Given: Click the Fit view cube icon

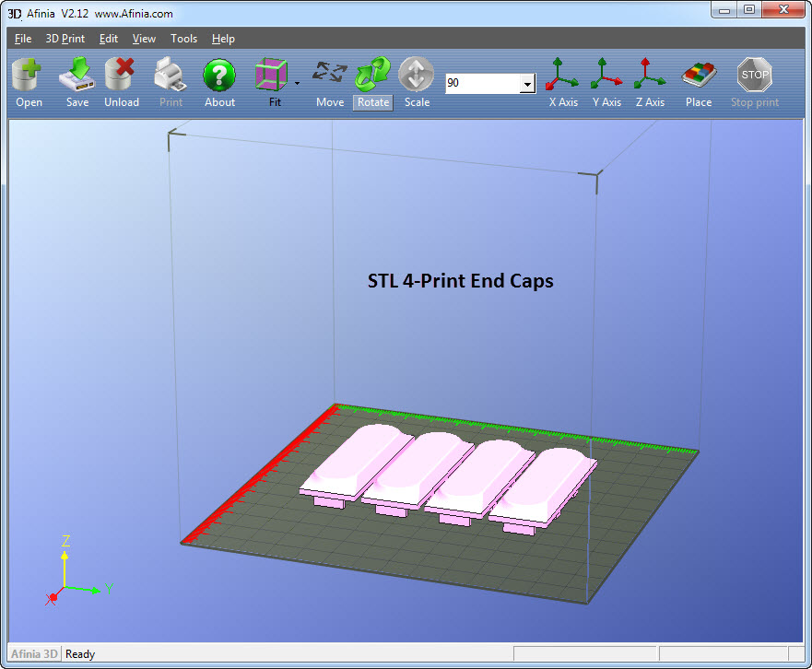Looking at the screenshot, I should point(271,74).
